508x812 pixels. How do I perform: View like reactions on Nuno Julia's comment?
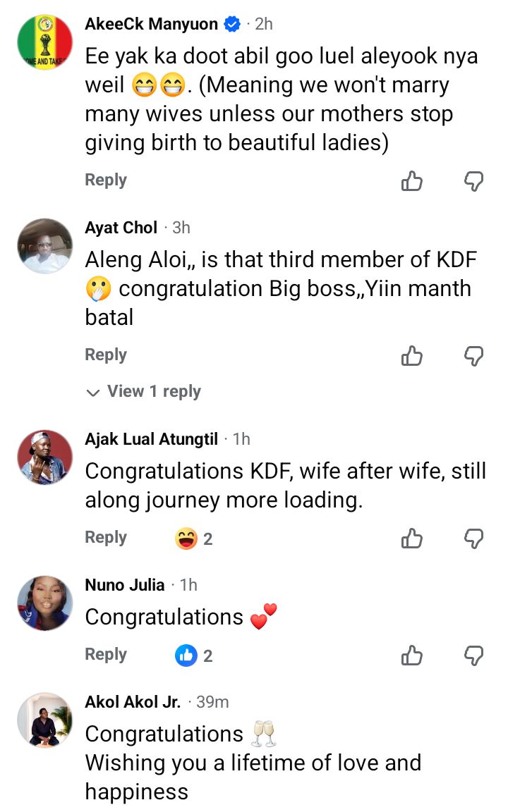pos(193,656)
